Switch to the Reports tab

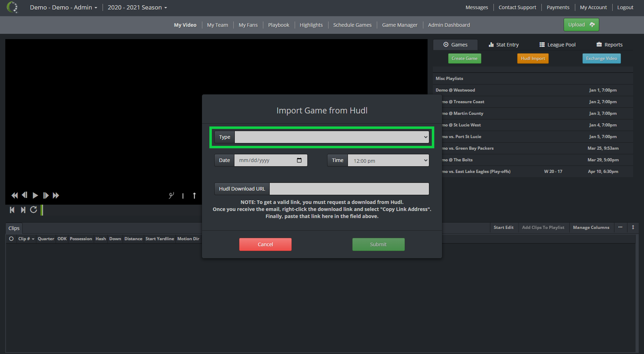609,45
